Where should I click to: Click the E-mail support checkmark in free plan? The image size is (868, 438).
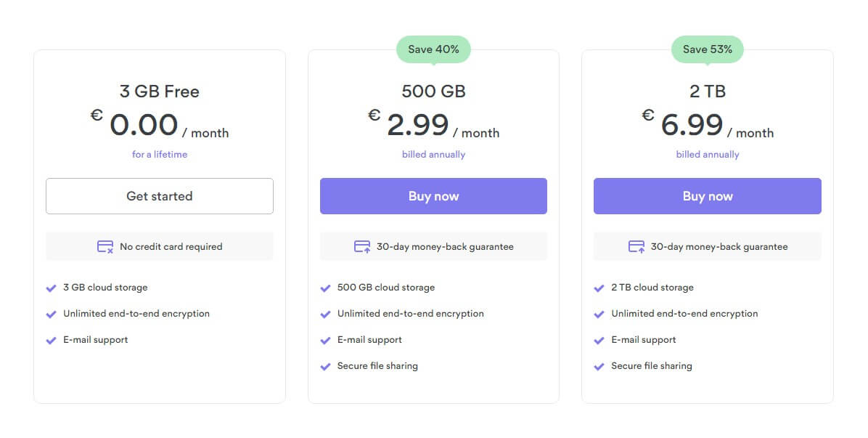tap(51, 341)
